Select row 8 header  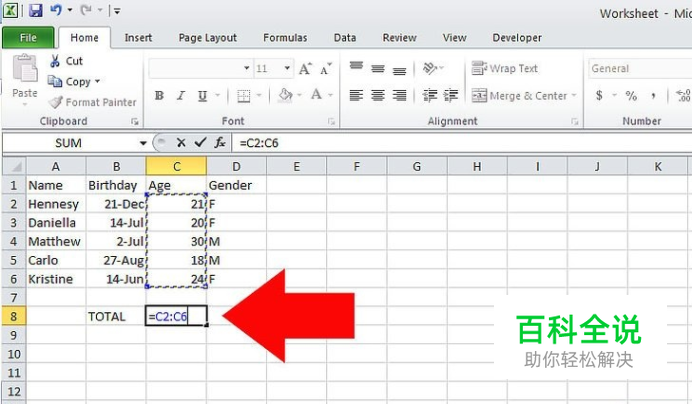pos(14,317)
